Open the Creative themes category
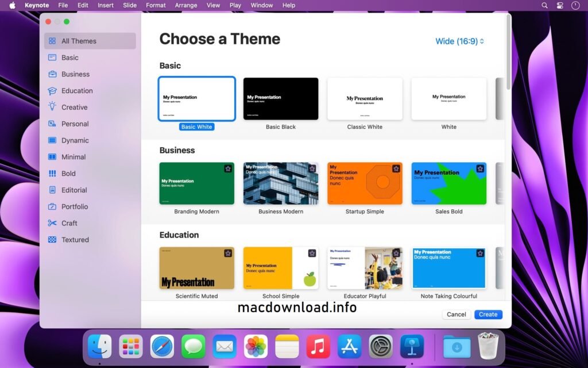This screenshot has width=588, height=368. 74,107
